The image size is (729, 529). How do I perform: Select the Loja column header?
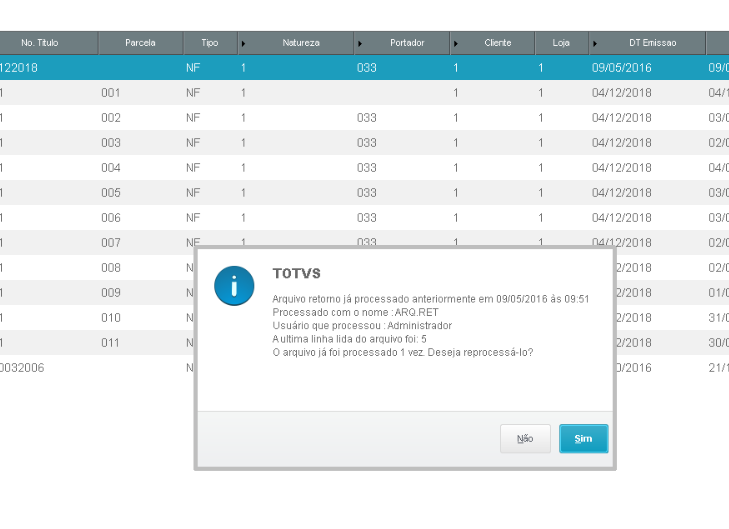[561, 43]
